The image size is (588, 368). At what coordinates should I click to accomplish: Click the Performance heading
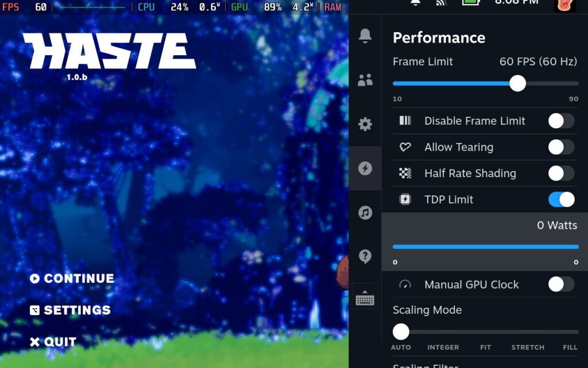(439, 38)
